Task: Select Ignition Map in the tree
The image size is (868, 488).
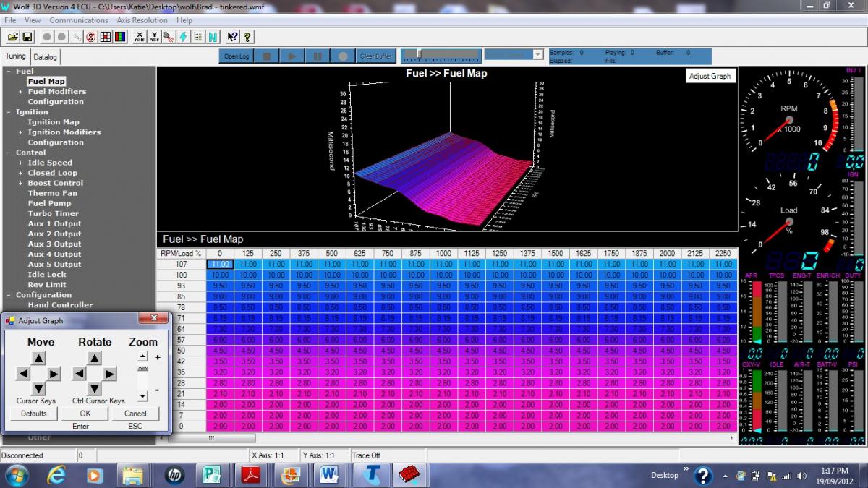Action: click(x=54, y=122)
